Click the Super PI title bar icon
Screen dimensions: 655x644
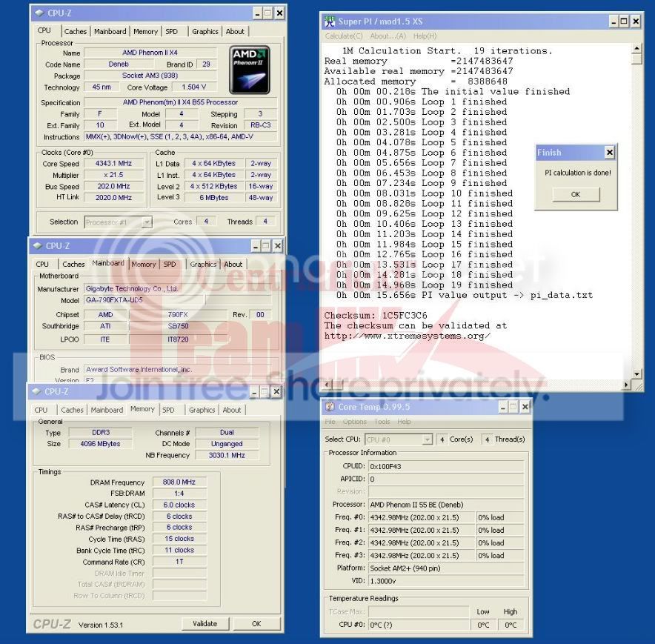[x=330, y=21]
